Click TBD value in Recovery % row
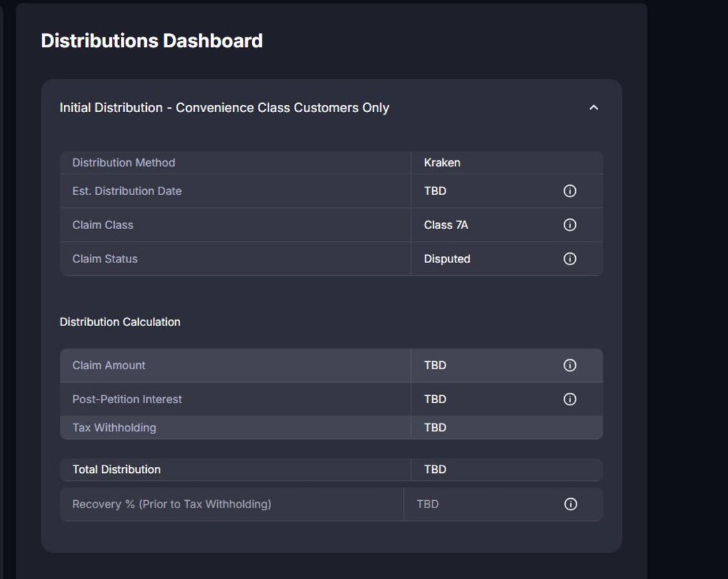 coord(428,504)
